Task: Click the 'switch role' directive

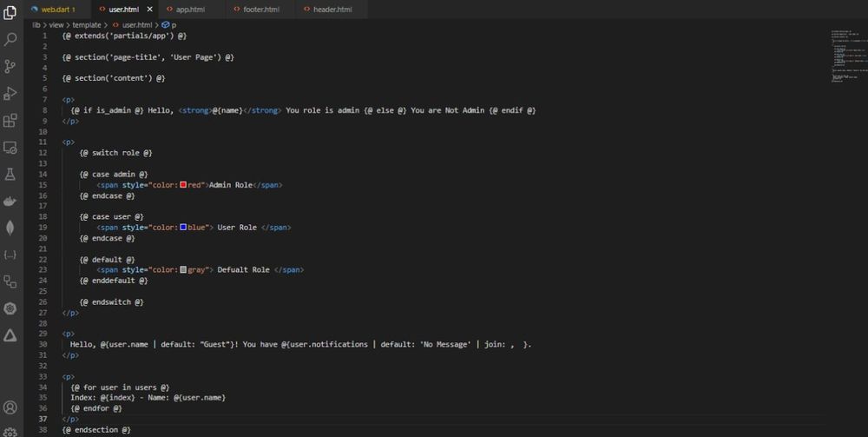Action: tap(115, 153)
